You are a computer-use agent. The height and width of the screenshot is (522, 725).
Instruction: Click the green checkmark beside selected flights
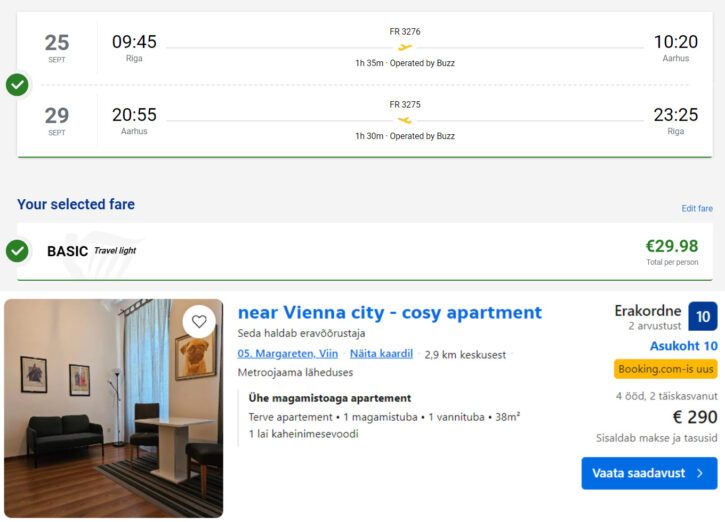[17, 85]
